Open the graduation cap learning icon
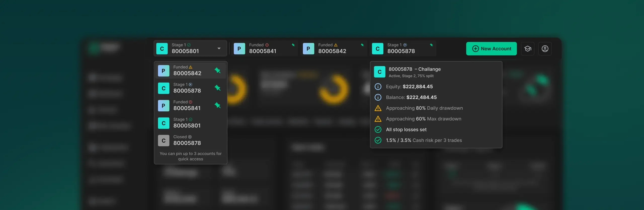The image size is (644, 210). (x=528, y=49)
